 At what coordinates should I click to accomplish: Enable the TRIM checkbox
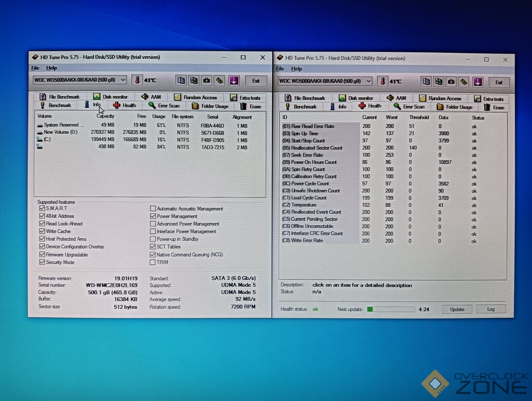(153, 262)
